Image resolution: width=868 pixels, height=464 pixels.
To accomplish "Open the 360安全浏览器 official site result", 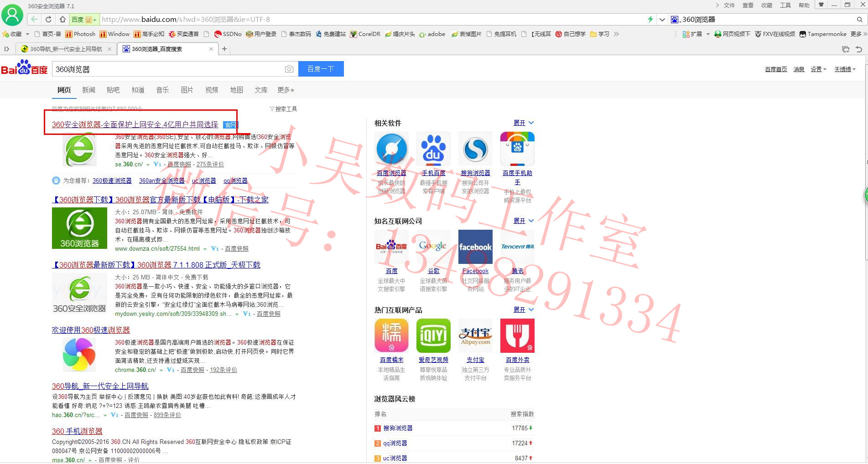I will click(x=135, y=124).
